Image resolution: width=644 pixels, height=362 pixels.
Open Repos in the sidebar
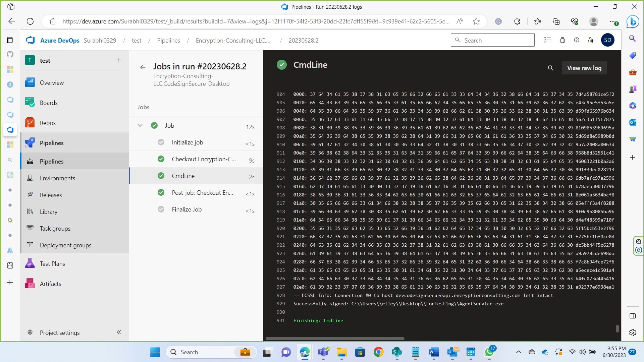point(48,123)
